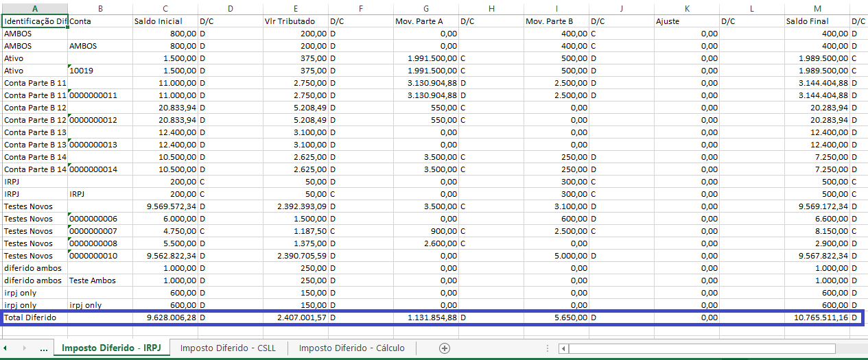Select column M header
868x360 pixels.
(x=817, y=8)
